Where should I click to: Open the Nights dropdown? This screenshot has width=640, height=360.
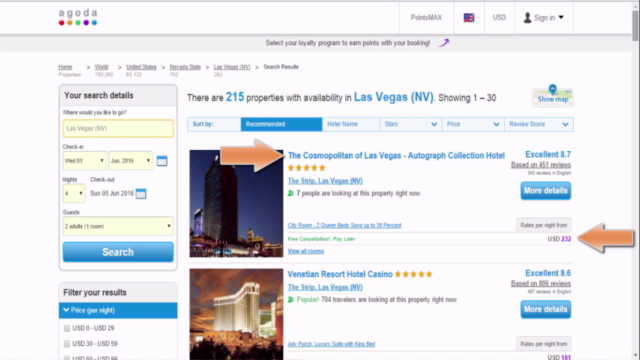[x=74, y=193]
